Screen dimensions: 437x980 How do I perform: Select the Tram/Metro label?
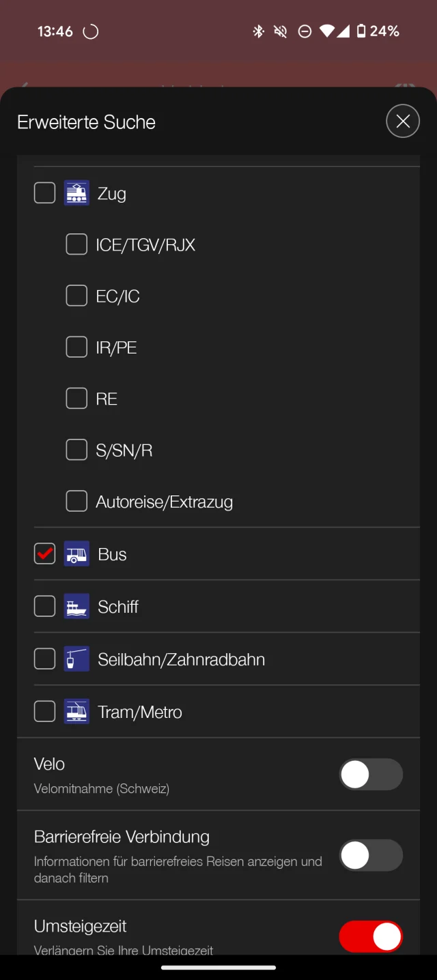[140, 712]
